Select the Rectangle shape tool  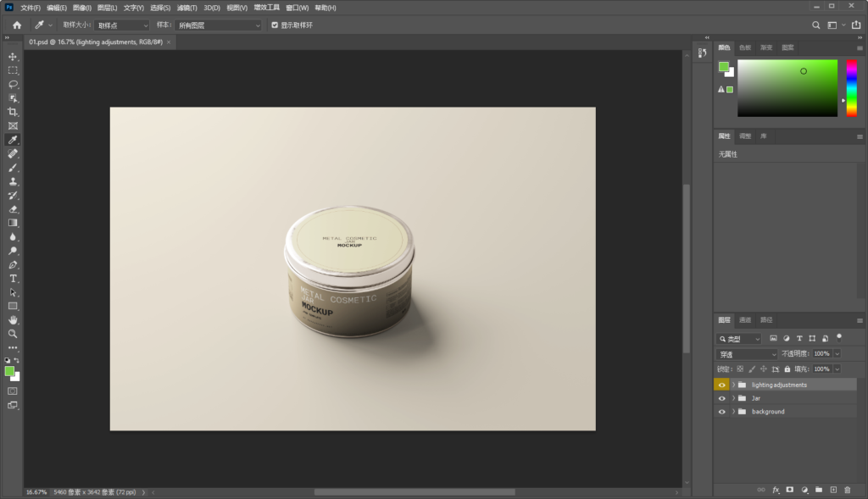pyautogui.click(x=13, y=307)
